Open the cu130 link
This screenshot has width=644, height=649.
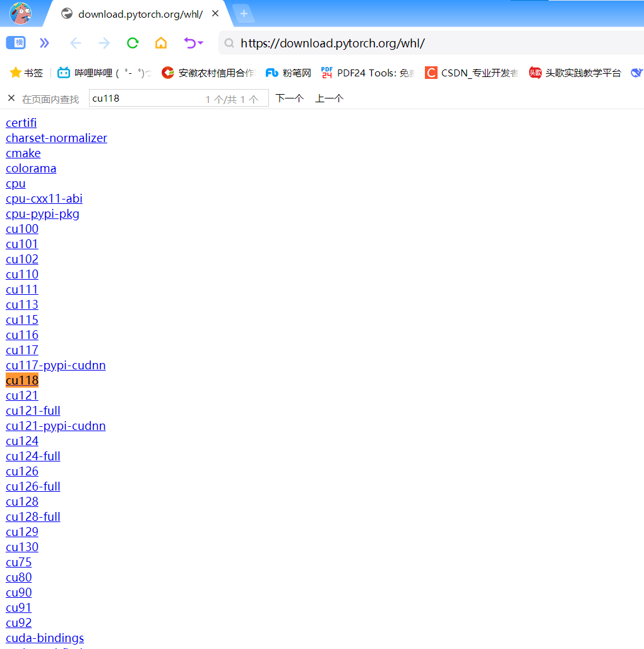(22, 547)
